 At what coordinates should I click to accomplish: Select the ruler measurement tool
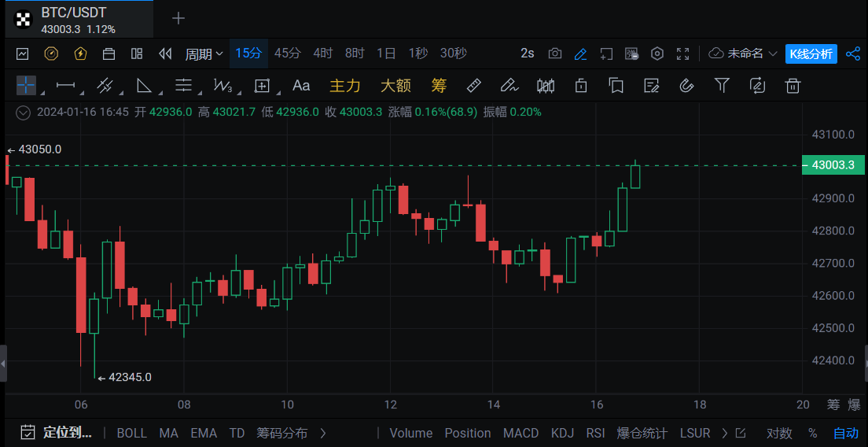[473, 85]
